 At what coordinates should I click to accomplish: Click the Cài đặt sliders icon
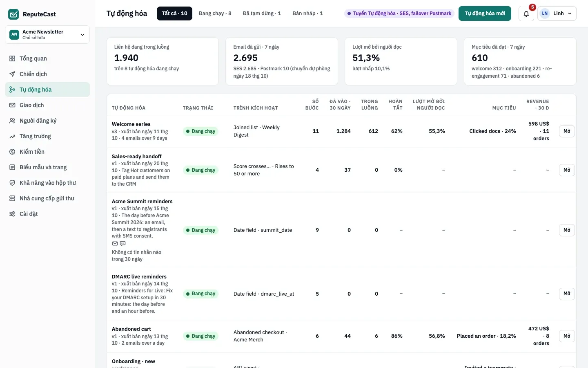tap(12, 214)
